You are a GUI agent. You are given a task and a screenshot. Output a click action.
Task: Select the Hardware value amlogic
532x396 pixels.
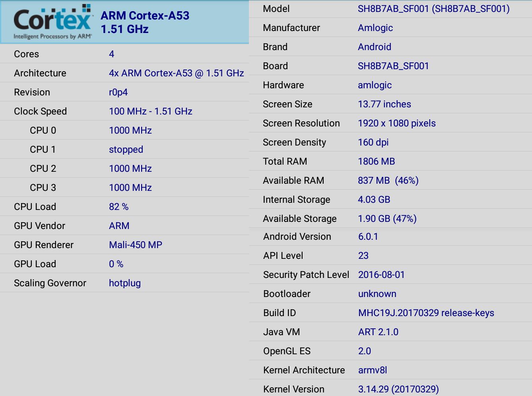[x=375, y=85]
